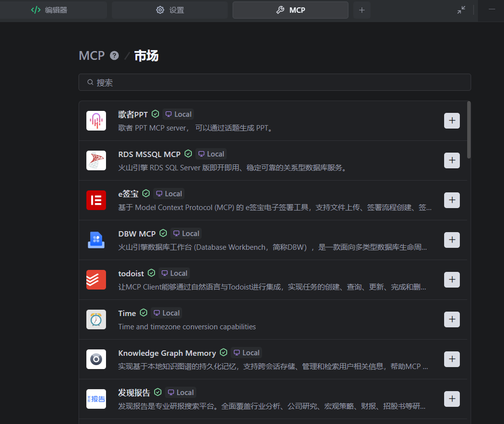Click the todoist logo icon
The height and width of the screenshot is (424, 504).
[x=96, y=280]
